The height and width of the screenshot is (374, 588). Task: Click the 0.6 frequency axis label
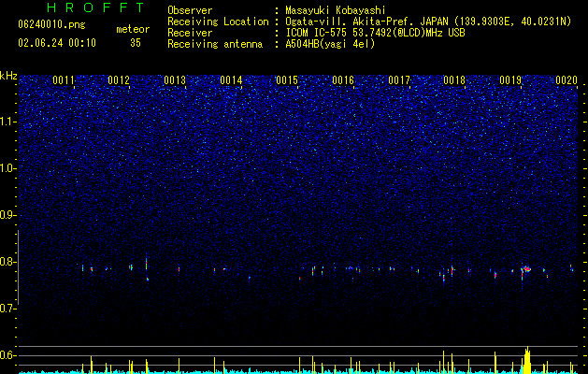8,355
